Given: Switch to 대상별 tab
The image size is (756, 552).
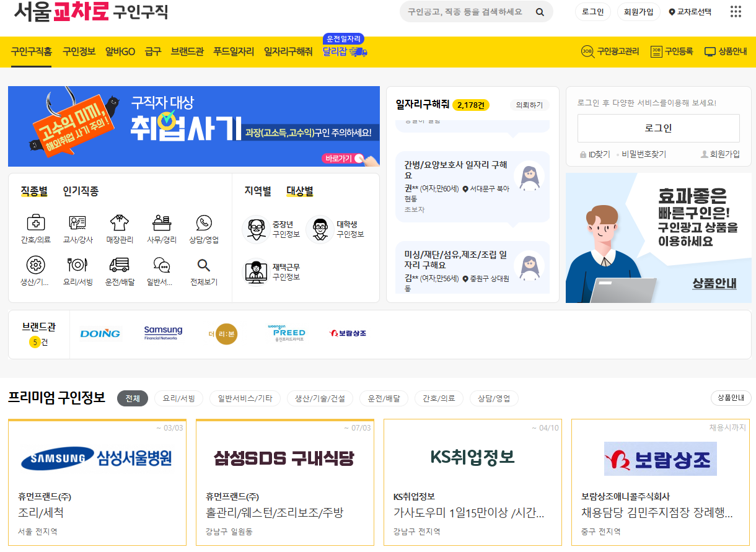Looking at the screenshot, I should click(300, 191).
